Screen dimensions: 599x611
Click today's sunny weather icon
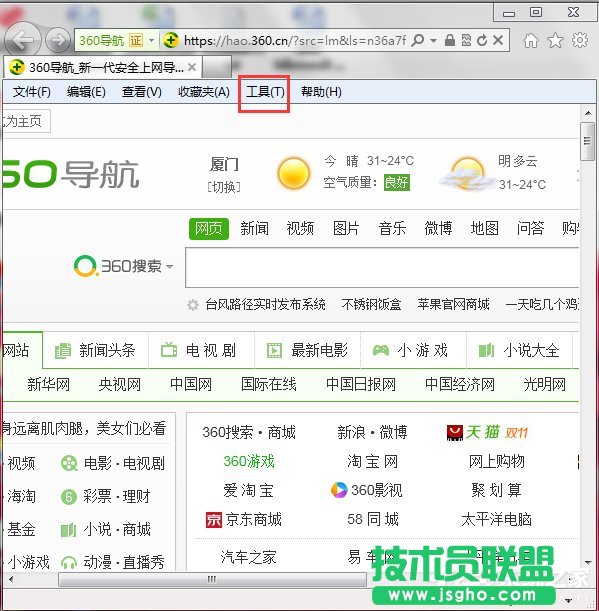coord(294,173)
